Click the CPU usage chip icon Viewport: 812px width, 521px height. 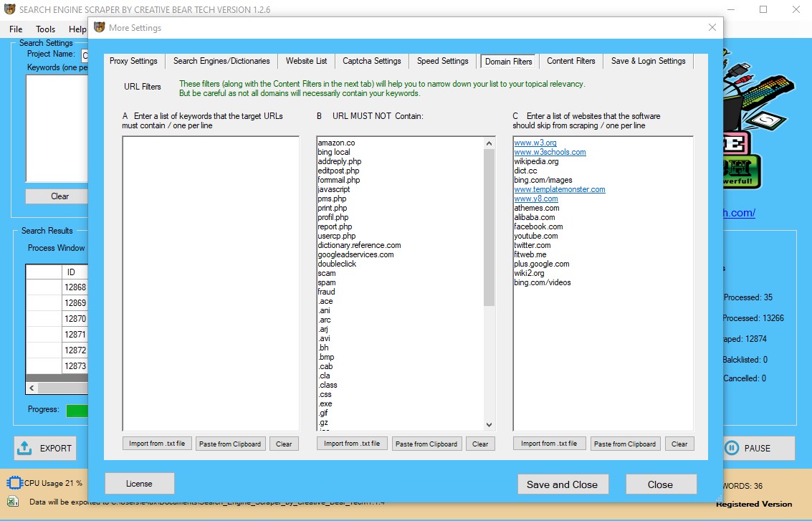coord(14,483)
